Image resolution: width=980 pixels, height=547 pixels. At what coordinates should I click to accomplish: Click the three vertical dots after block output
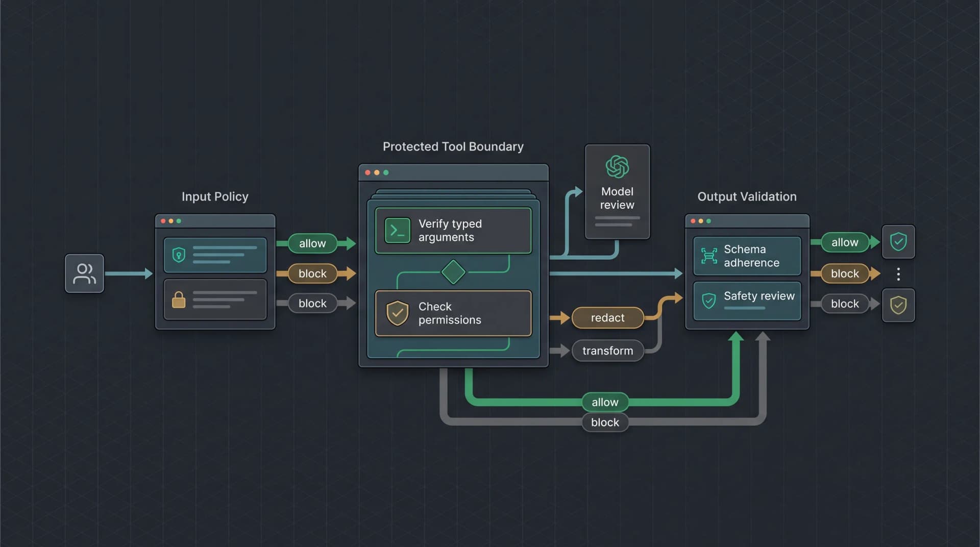[898, 274]
